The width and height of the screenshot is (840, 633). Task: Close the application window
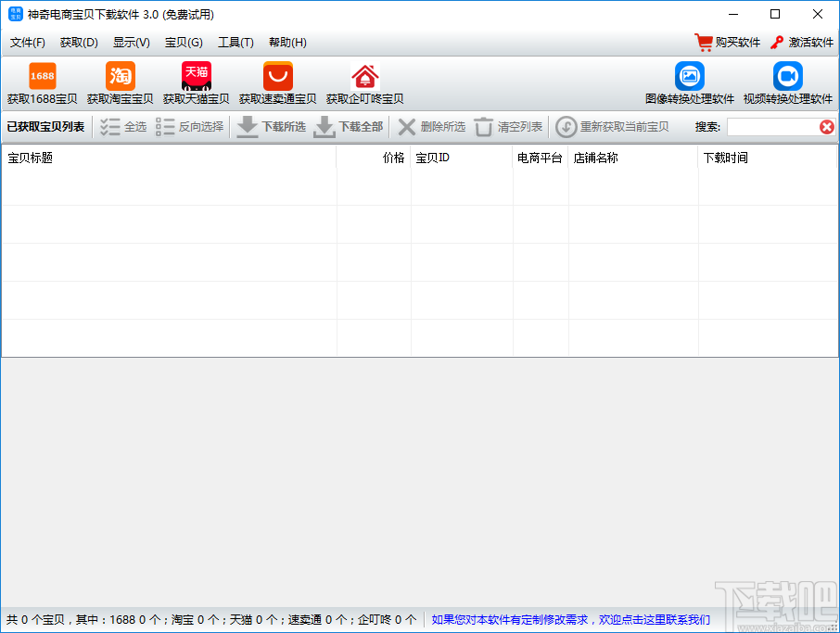pyautogui.click(x=818, y=14)
